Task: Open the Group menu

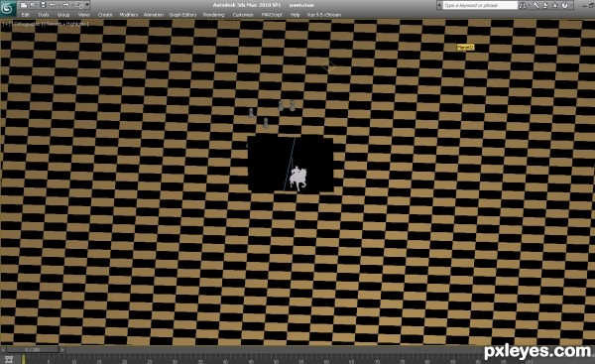Action: click(63, 15)
